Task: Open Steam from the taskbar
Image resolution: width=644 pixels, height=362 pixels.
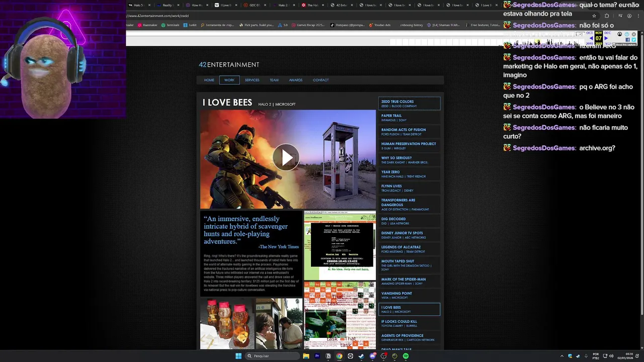Action: [x=361, y=356]
